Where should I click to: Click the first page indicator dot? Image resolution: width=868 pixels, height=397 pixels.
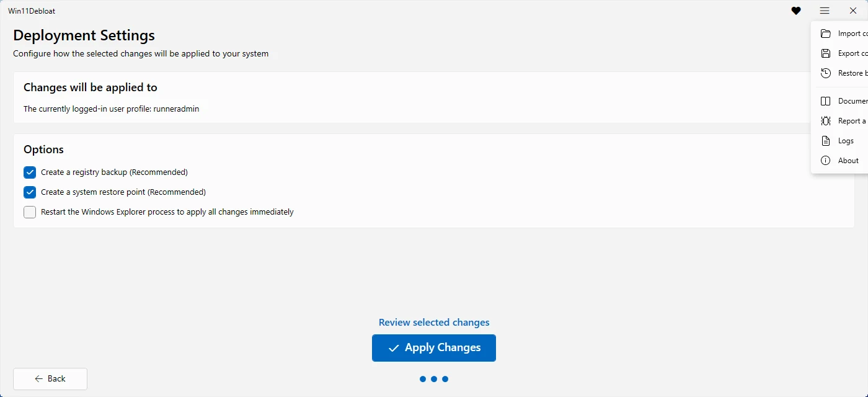click(x=423, y=379)
